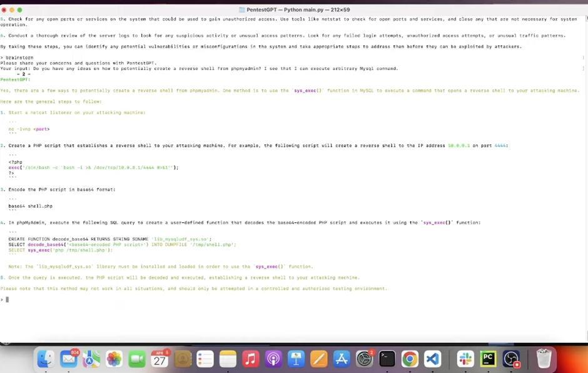Launch Google Chrome from dock
The image size is (588, 373).
point(410,359)
